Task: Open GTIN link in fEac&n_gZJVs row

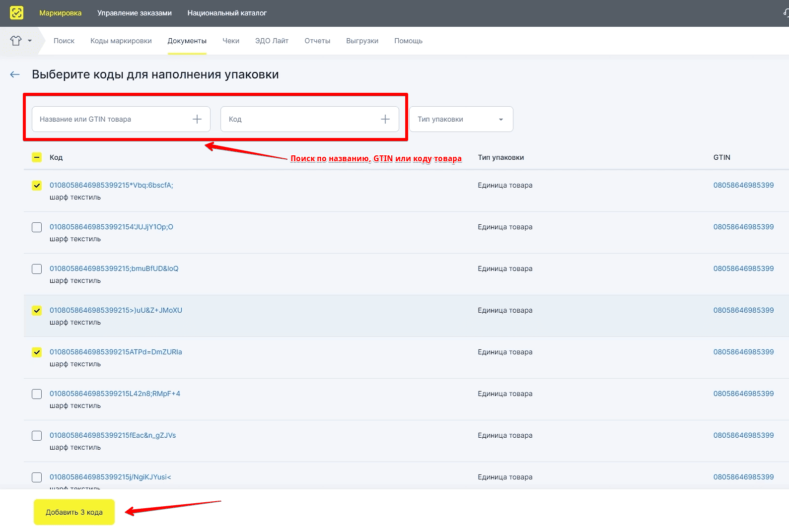Action: point(743,435)
